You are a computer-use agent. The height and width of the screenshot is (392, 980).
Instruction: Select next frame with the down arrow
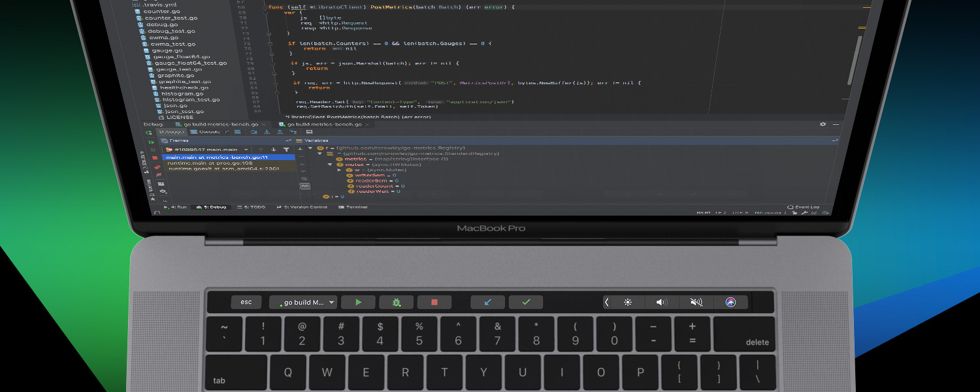273,150
